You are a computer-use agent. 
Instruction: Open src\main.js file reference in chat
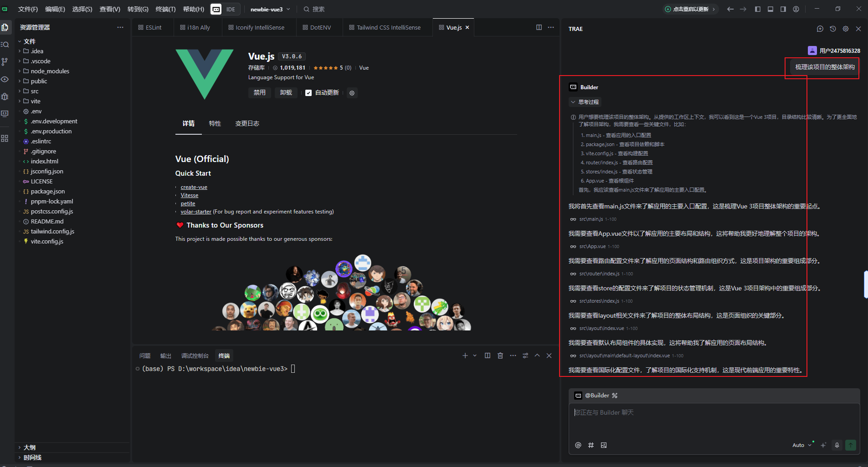pyautogui.click(x=593, y=219)
